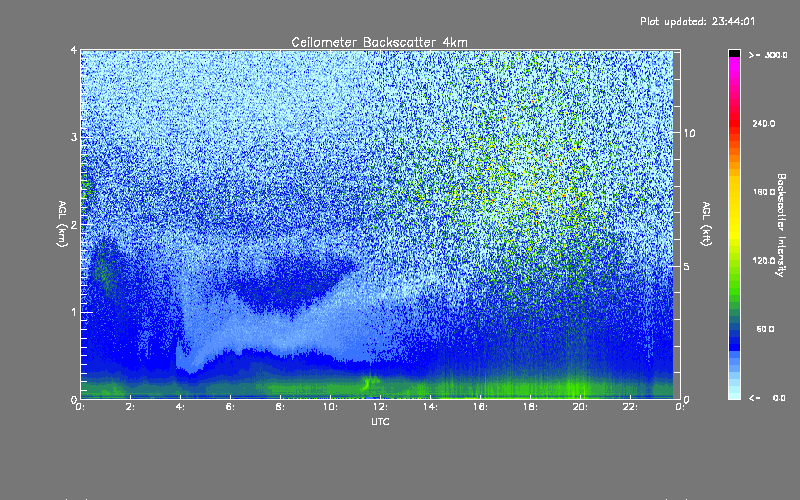The image size is (800, 500).
Task: Click the "180.0" colorbar label
Action: [x=764, y=192]
